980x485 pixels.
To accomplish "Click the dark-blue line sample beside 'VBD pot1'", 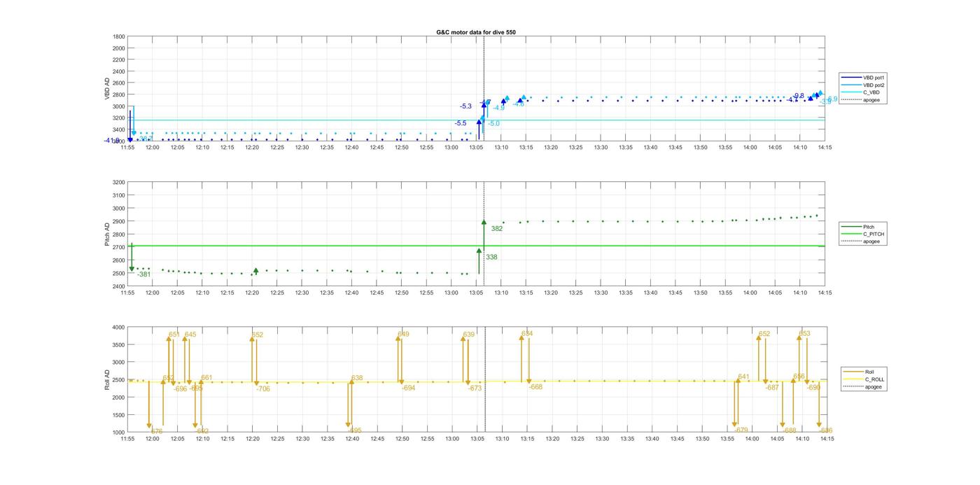I will 852,78.
